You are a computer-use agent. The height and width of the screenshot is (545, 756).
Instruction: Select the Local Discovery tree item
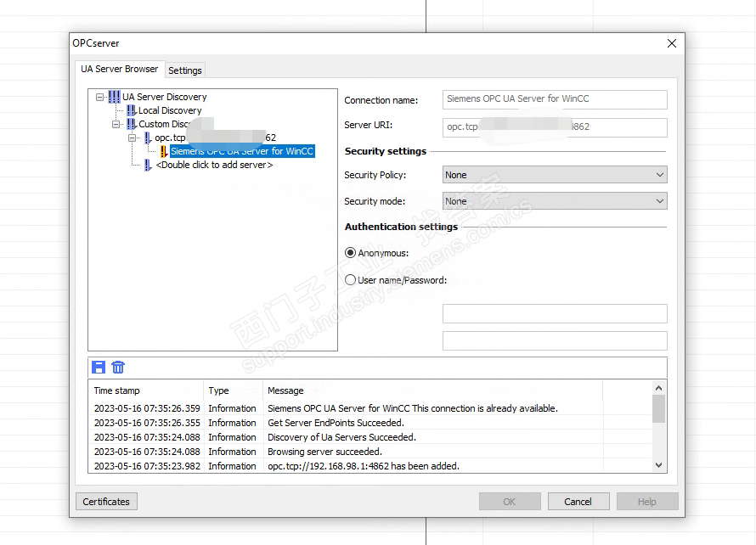[170, 110]
